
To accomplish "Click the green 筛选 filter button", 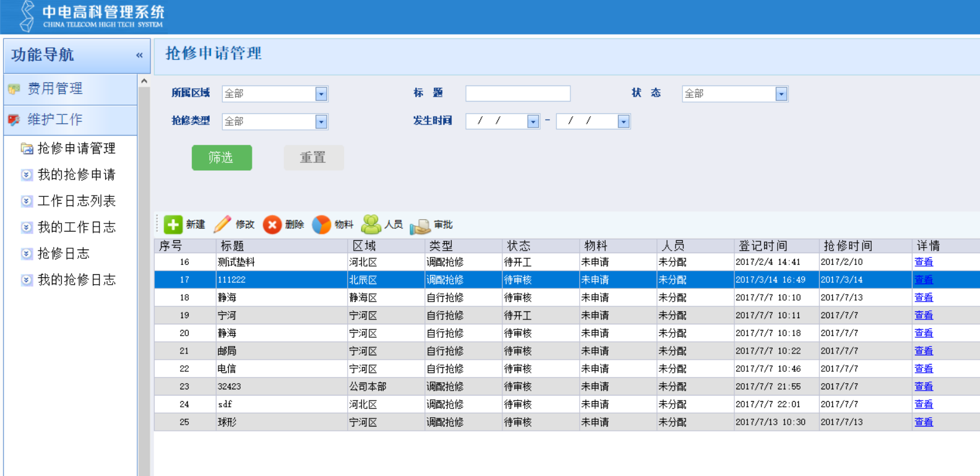I will pos(221,158).
